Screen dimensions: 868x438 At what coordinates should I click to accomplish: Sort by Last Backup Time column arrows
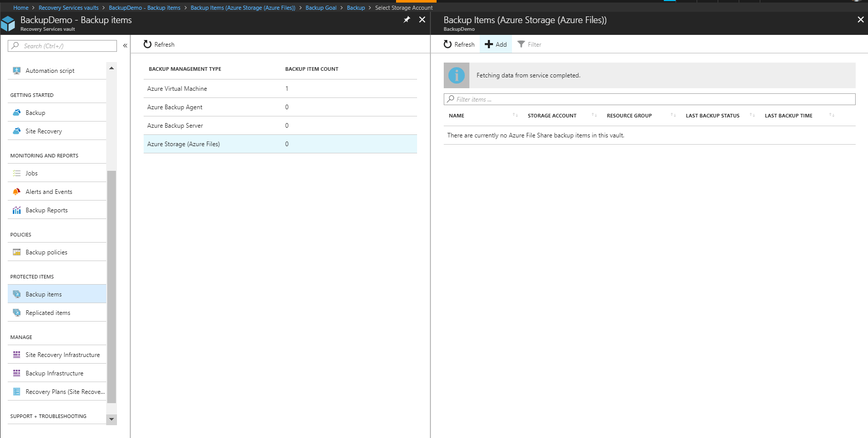[x=832, y=115]
